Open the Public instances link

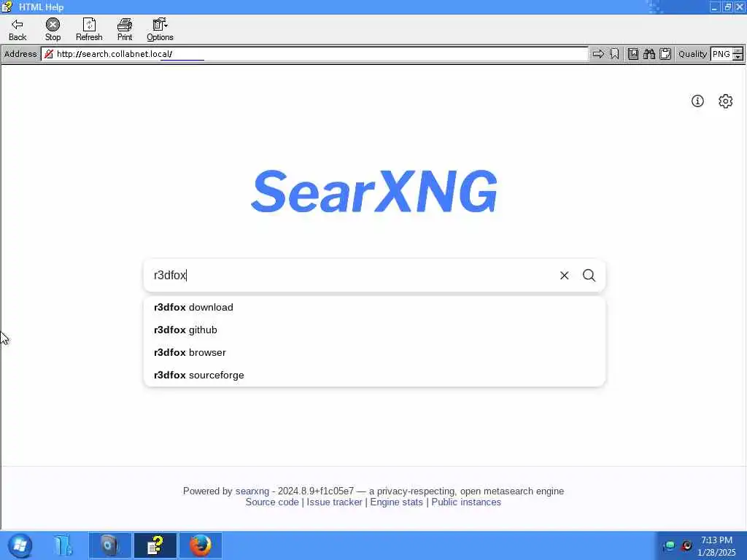466,502
